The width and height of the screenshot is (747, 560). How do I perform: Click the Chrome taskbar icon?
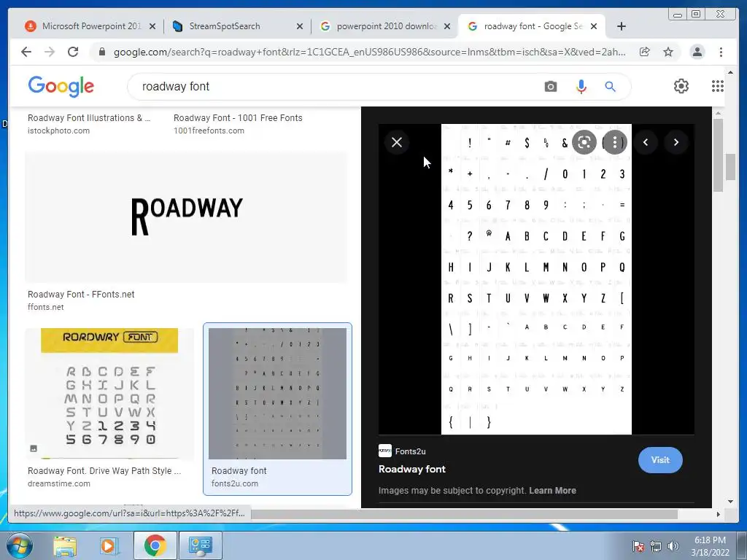155,545
